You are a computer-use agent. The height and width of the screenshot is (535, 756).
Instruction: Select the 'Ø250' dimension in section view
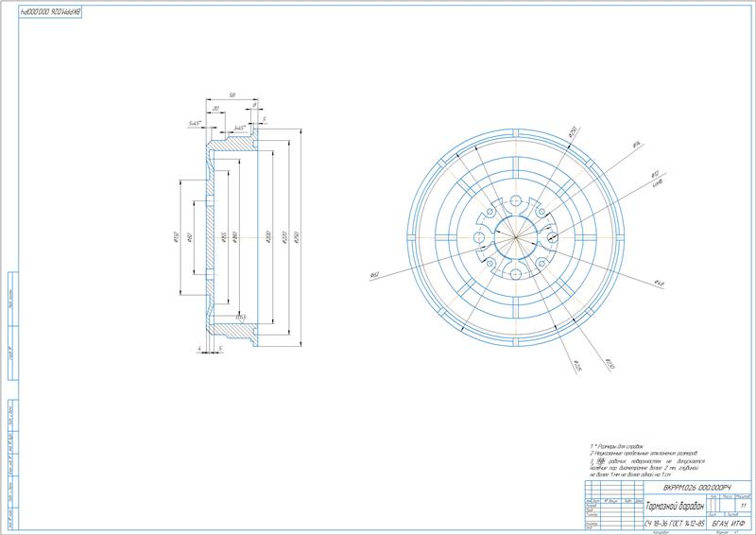coord(297,237)
